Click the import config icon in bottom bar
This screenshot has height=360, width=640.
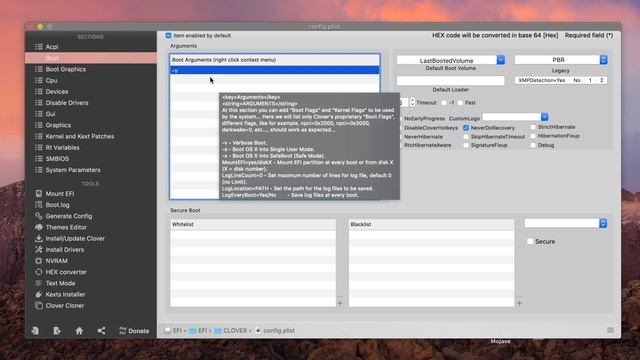point(35,331)
